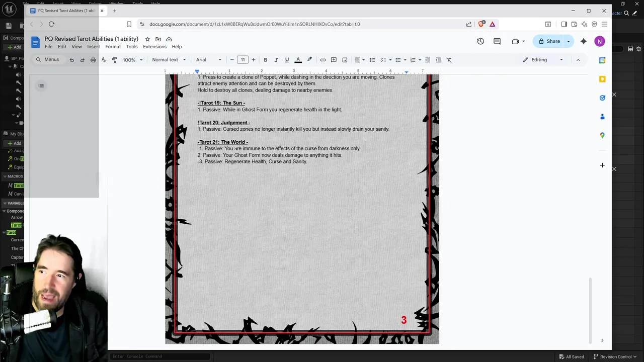Open a new browser tab
Image resolution: width=644 pixels, height=362 pixels.
tap(114, 11)
